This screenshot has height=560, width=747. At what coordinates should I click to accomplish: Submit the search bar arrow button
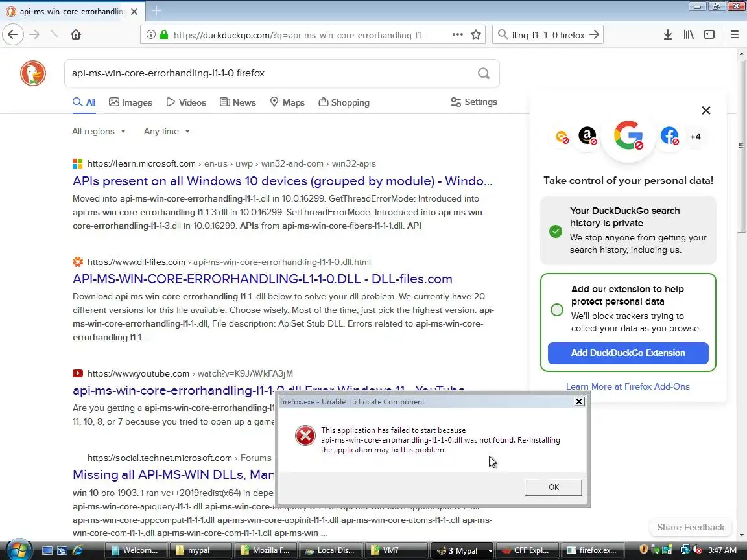tap(593, 35)
